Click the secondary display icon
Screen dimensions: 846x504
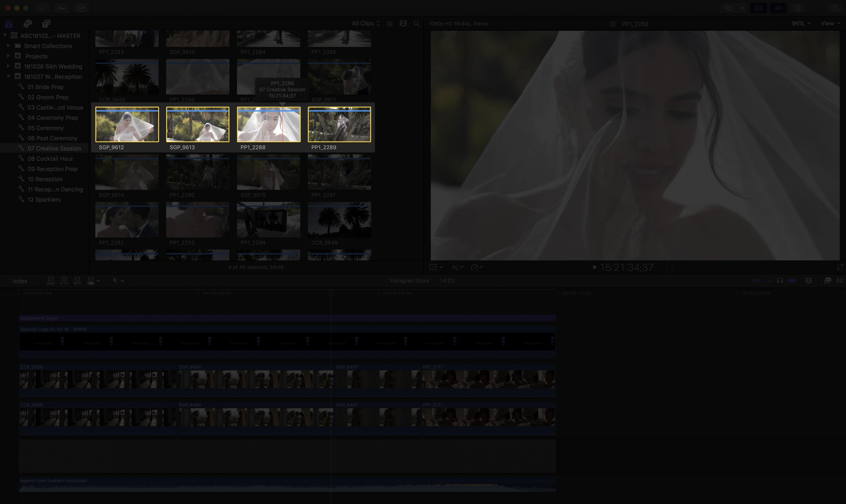tap(728, 8)
